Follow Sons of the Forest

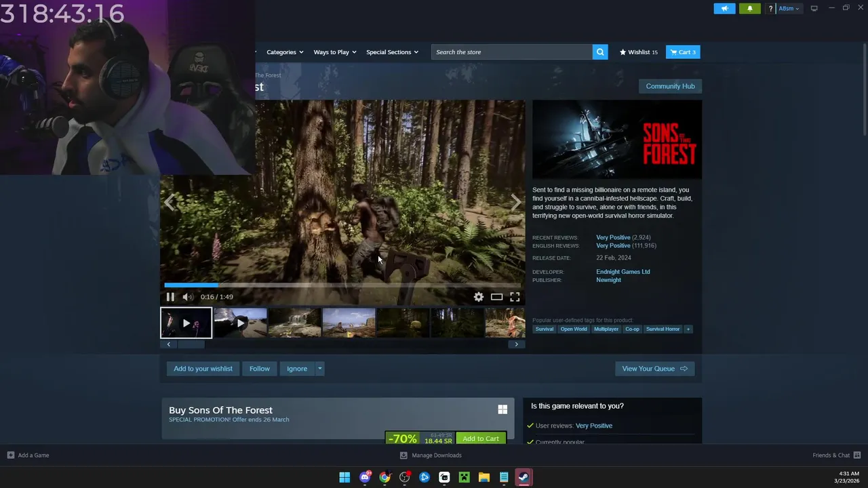coord(259,369)
